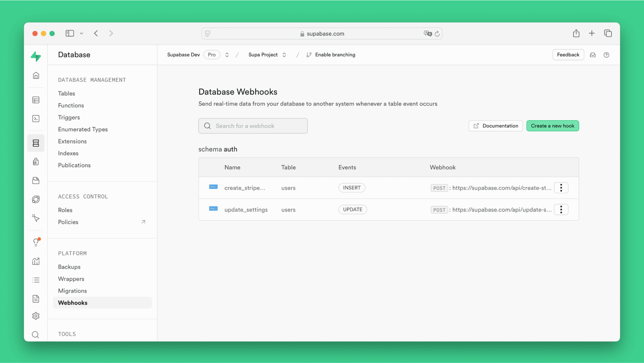Go forward in Safari

point(111,33)
